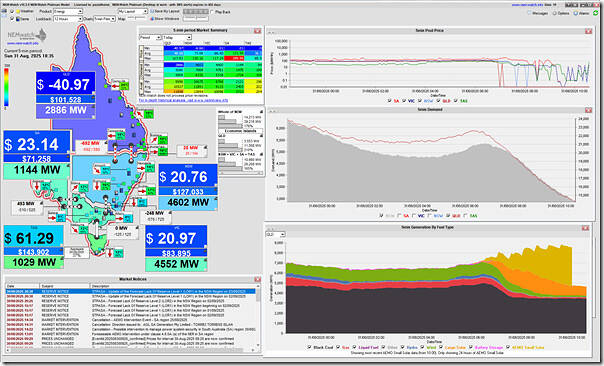Image resolution: width=604 pixels, height=366 pixels.
Task: Click the Market Notices vertical scrollbar
Action: (x=258, y=316)
